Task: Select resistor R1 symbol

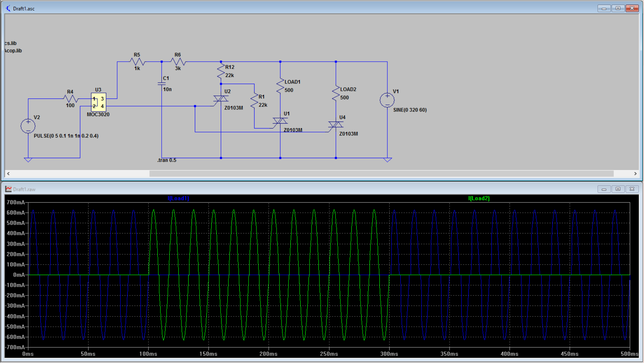Action: (254, 101)
